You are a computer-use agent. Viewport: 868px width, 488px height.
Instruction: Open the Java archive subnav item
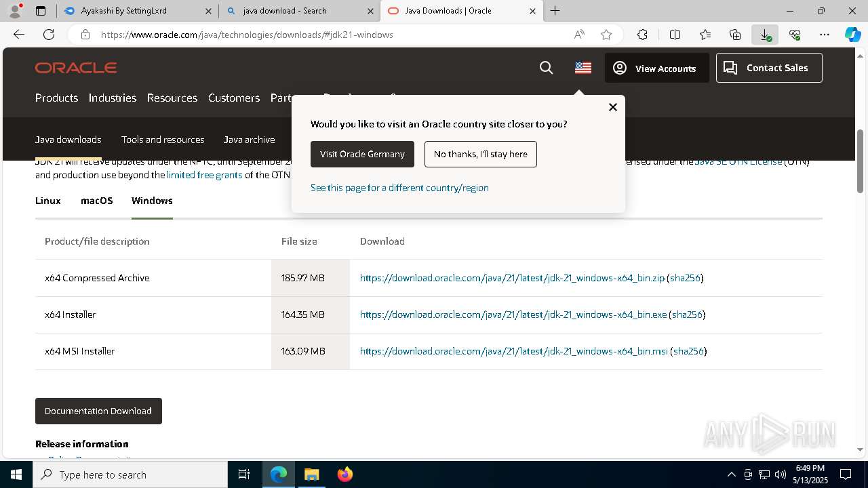click(x=249, y=140)
